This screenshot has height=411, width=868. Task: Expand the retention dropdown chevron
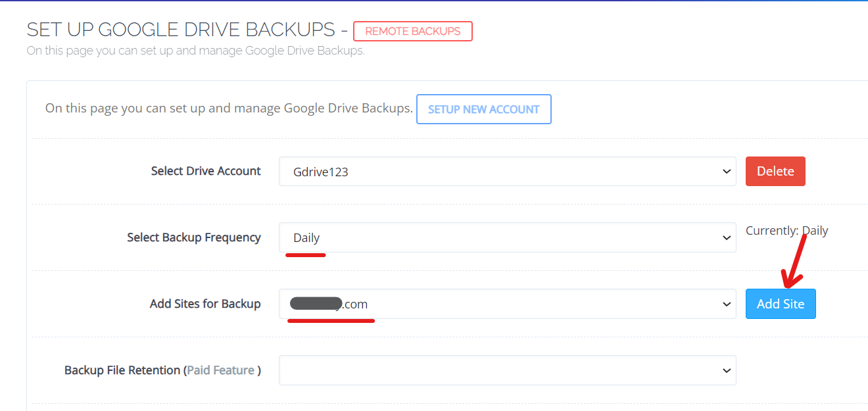pyautogui.click(x=727, y=370)
